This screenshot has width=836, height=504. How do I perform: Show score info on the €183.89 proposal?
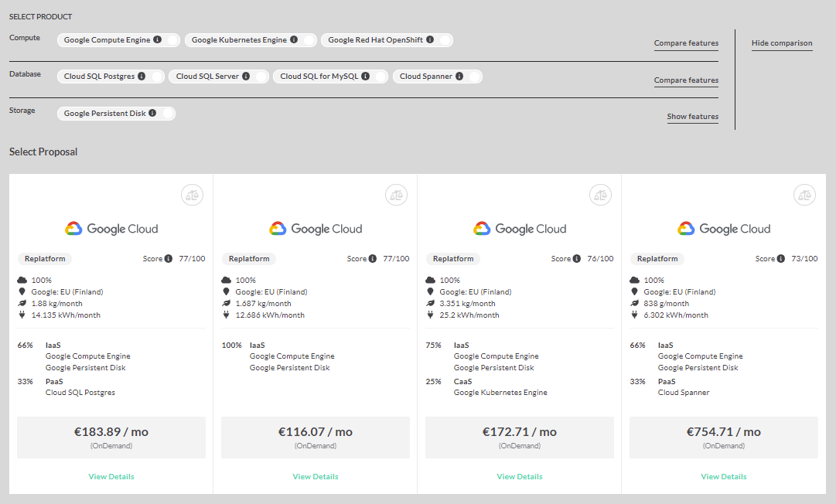(168, 258)
